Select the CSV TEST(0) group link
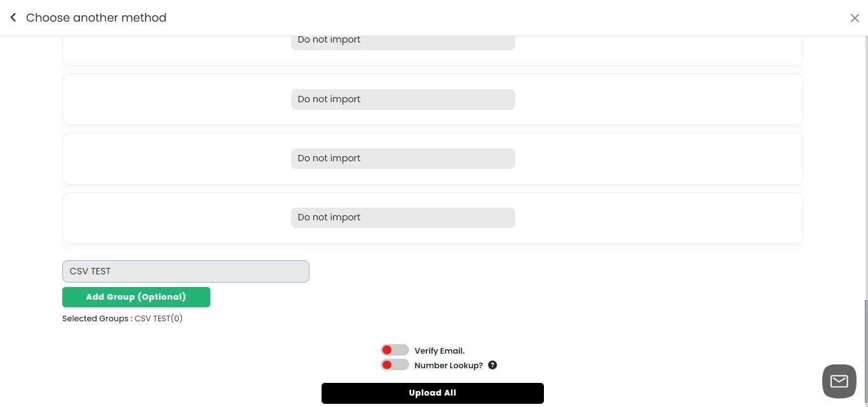The image size is (868, 407). [158, 318]
